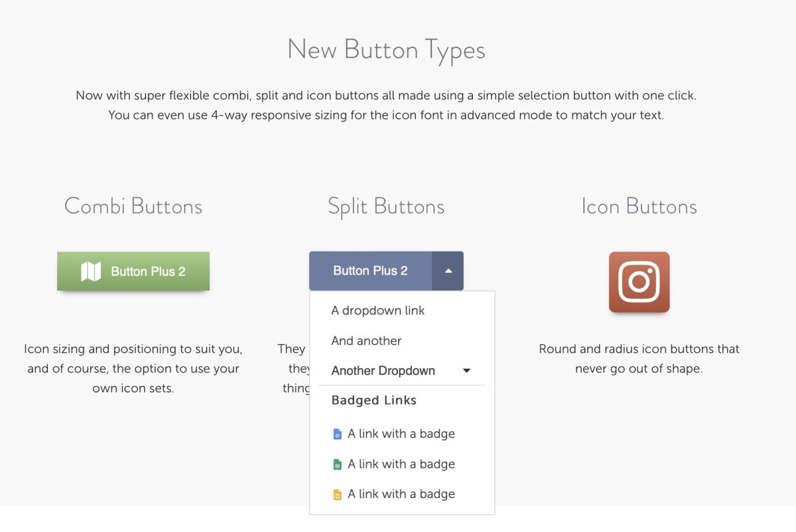Click the blue file badge icon

(338, 433)
